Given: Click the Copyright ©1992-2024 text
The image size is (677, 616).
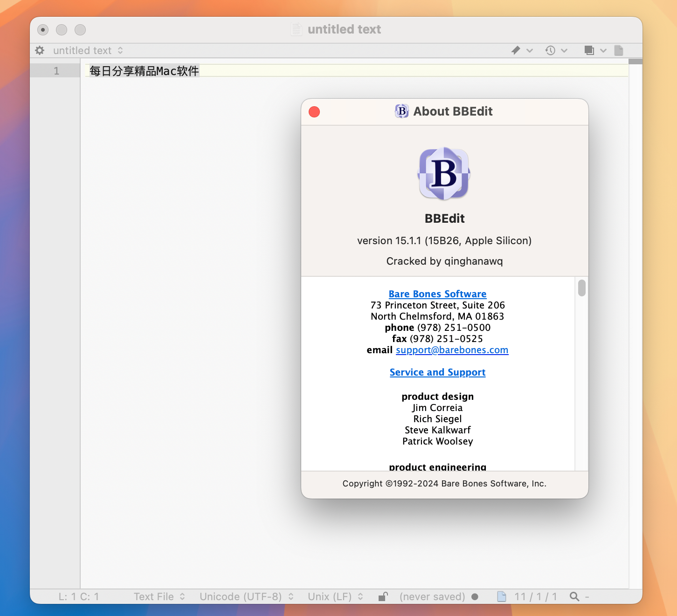Looking at the screenshot, I should (x=444, y=484).
